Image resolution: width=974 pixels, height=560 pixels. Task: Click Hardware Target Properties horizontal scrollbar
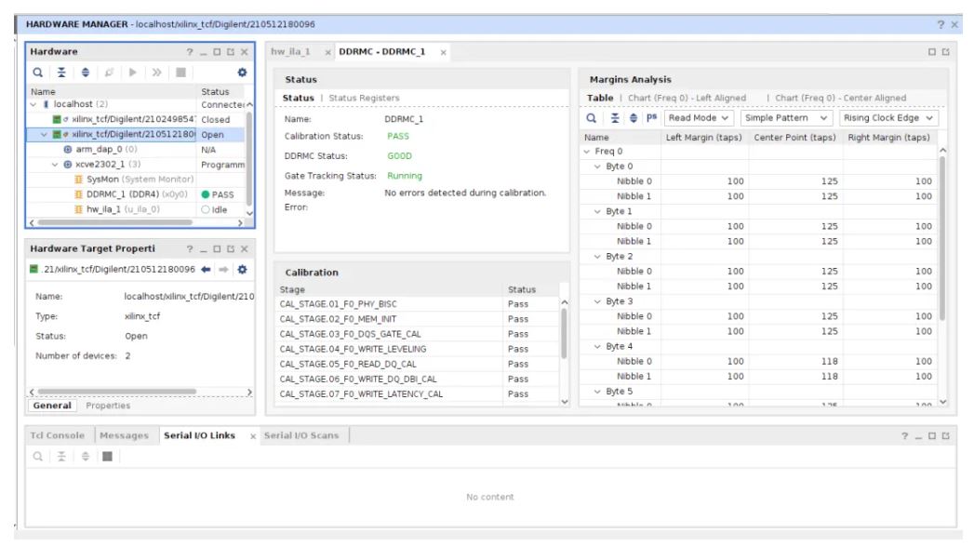click(x=117, y=392)
